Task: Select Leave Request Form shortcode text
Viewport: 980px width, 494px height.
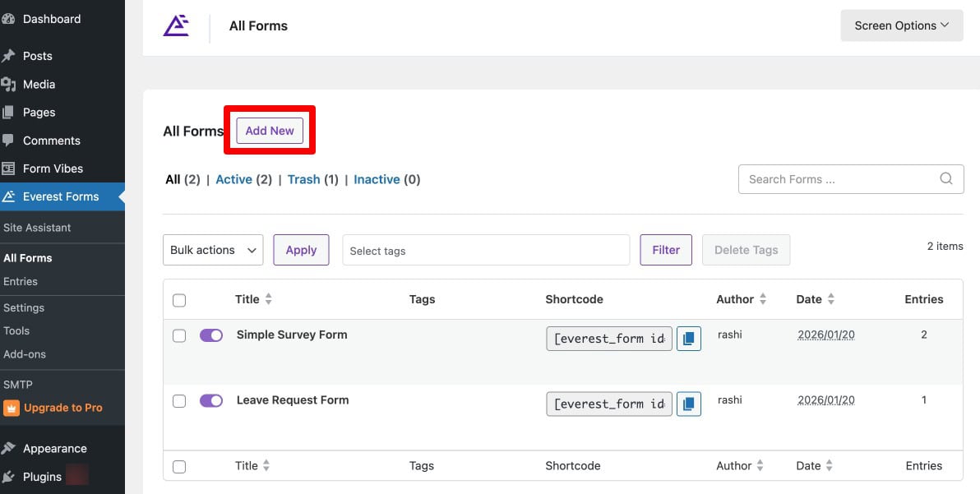Action: pos(609,404)
